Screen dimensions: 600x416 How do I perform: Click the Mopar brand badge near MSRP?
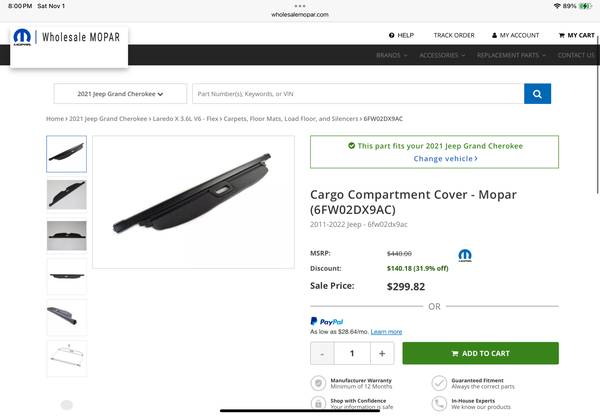465,255
